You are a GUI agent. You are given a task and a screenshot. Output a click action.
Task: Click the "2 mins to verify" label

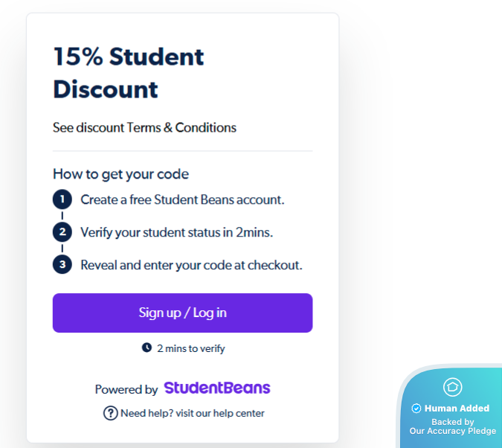pyautogui.click(x=190, y=348)
